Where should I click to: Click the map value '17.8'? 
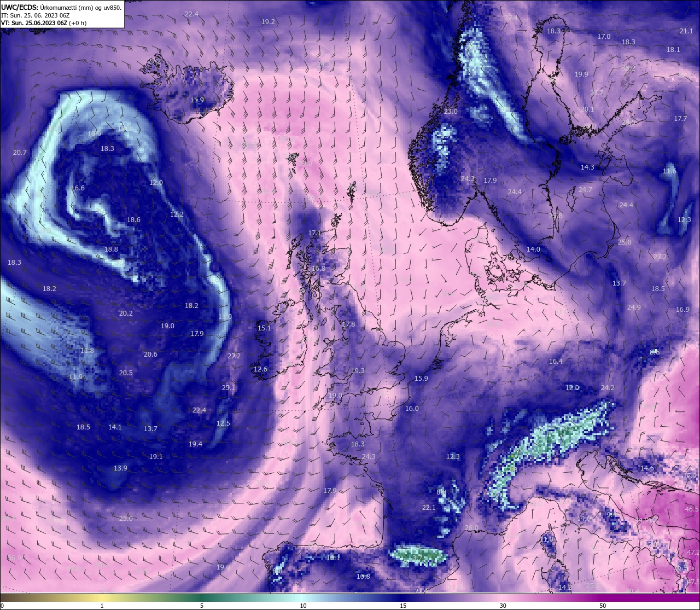click(348, 324)
